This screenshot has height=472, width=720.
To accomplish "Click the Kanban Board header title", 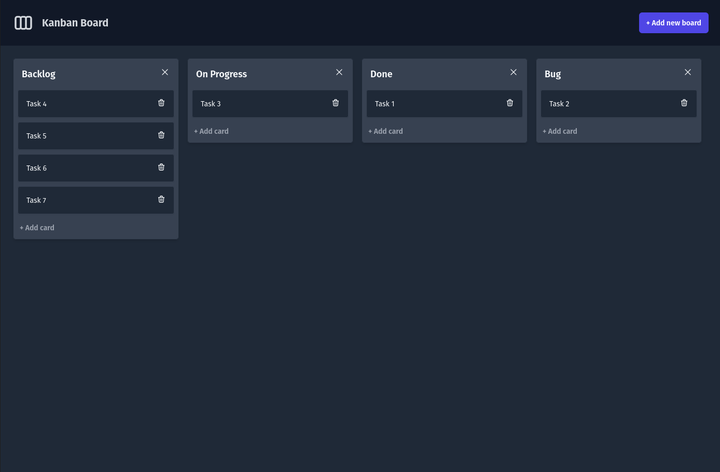I will tap(75, 23).
